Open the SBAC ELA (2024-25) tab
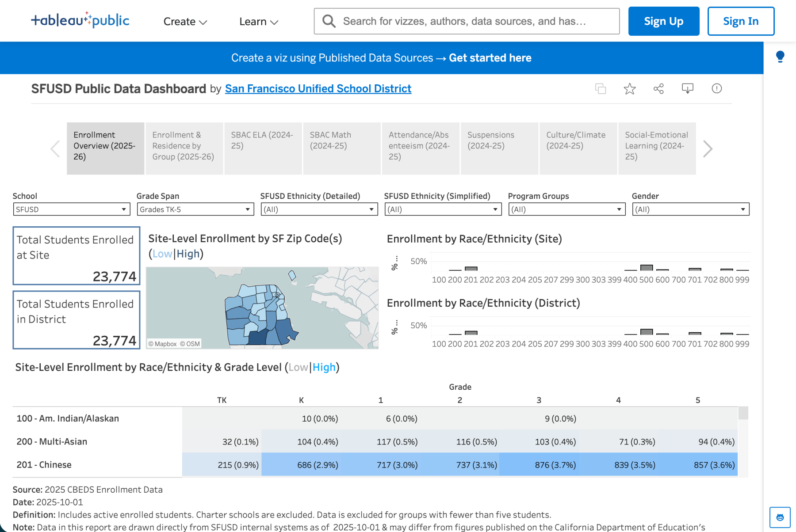Screen dimensions: 796x532 tap(263, 148)
